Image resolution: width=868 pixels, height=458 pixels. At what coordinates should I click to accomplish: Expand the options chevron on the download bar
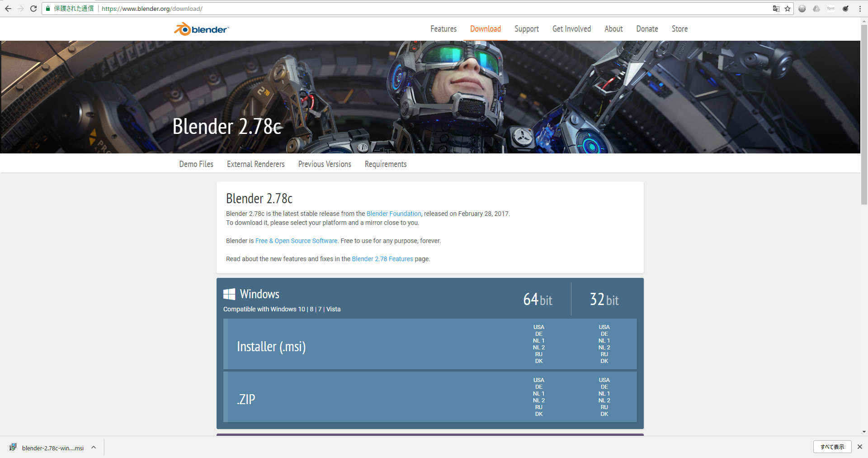click(x=94, y=447)
